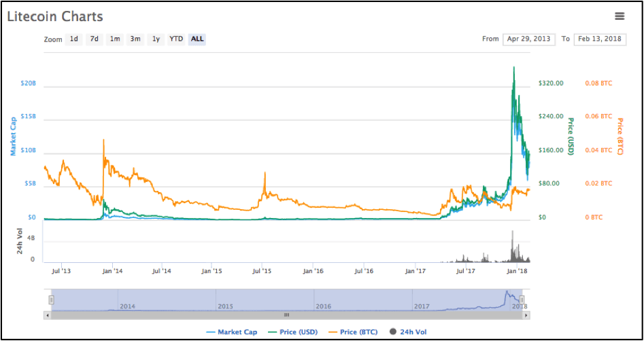Click the Jul '13 x-axis label

62,271
